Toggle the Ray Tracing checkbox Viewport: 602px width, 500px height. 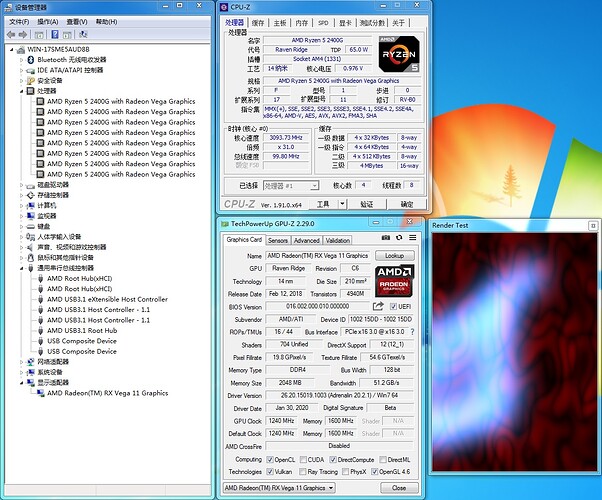click(x=303, y=472)
